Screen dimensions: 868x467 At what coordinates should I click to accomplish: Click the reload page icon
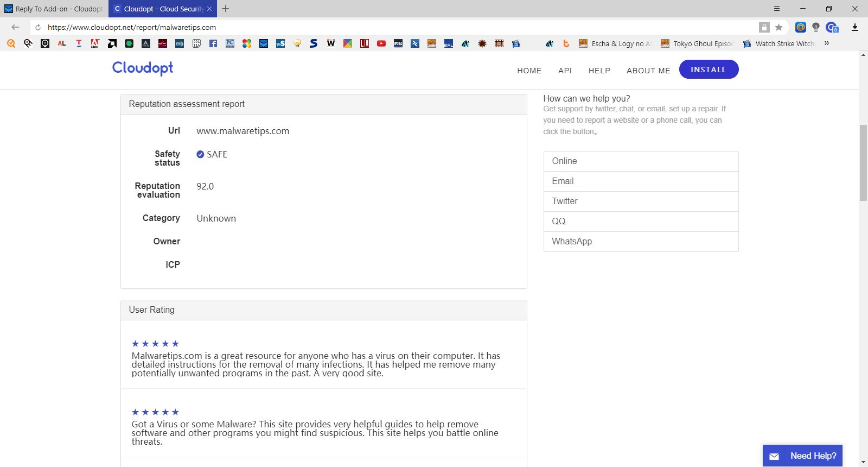coord(38,27)
